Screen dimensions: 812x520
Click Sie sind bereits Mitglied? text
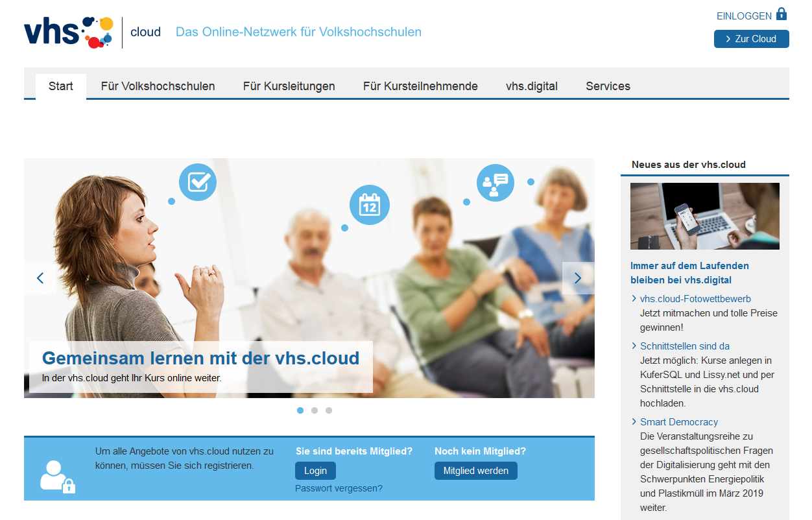coord(354,451)
